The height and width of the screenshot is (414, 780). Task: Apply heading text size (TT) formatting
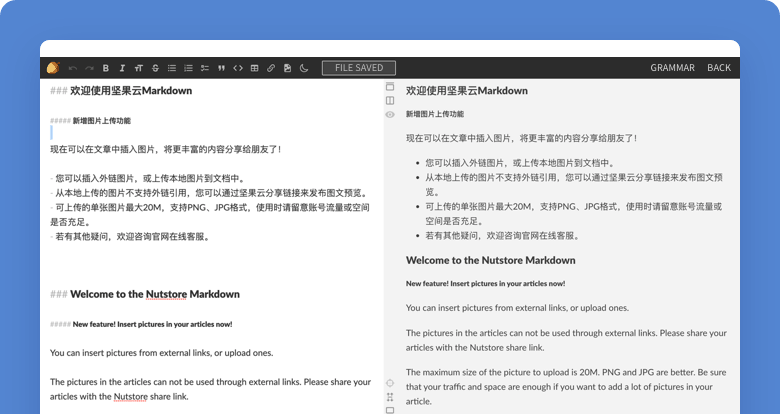click(x=139, y=68)
